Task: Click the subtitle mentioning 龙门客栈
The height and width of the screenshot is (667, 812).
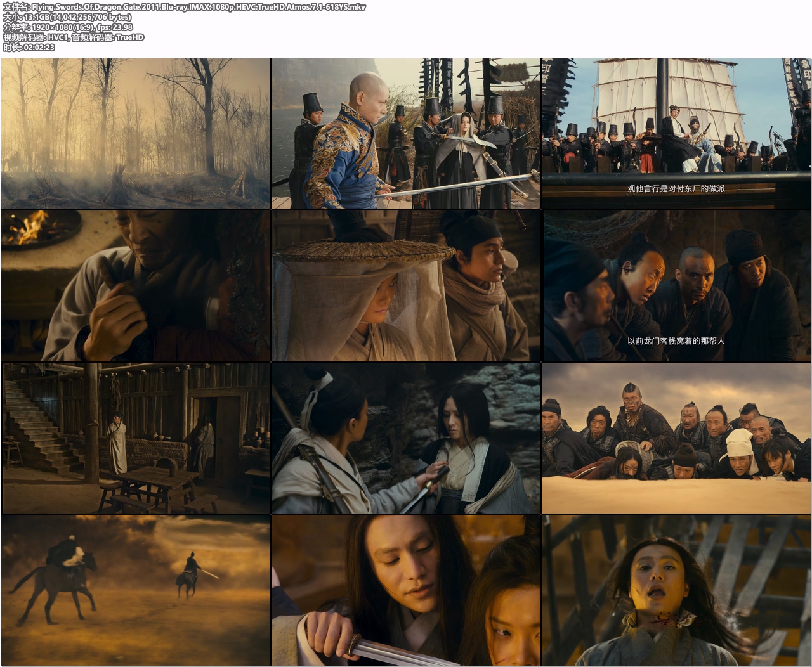Action: (676, 341)
